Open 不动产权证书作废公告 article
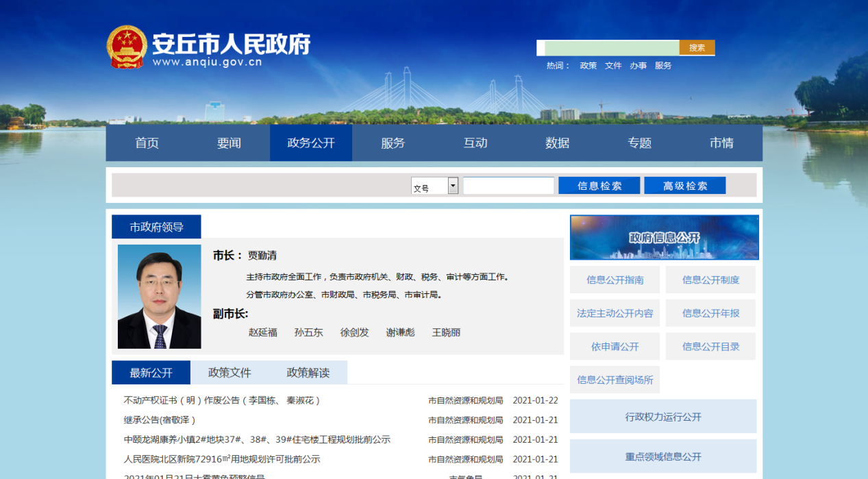The height and width of the screenshot is (479, 868). (222, 400)
